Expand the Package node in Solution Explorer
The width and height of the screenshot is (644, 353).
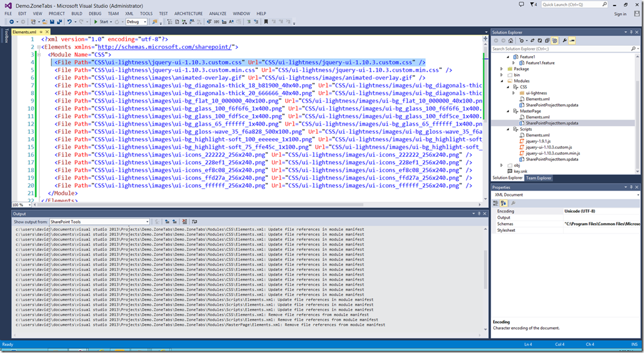502,69
